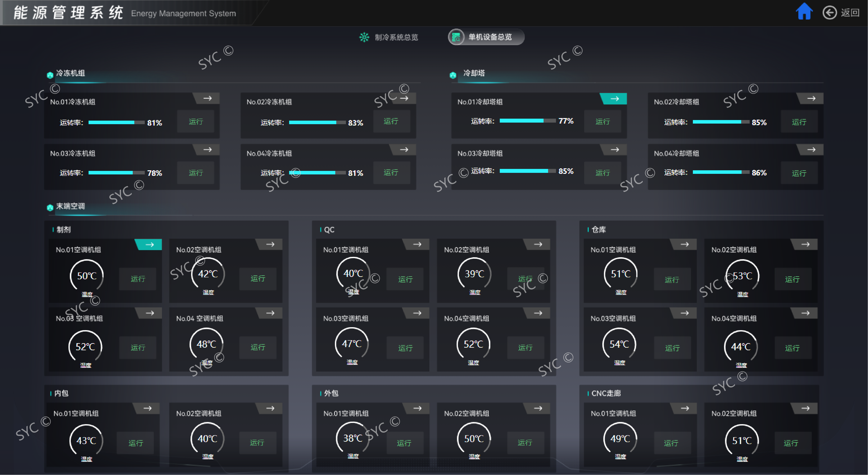
Task: Click the single-device overview icon
Action: 456,37
